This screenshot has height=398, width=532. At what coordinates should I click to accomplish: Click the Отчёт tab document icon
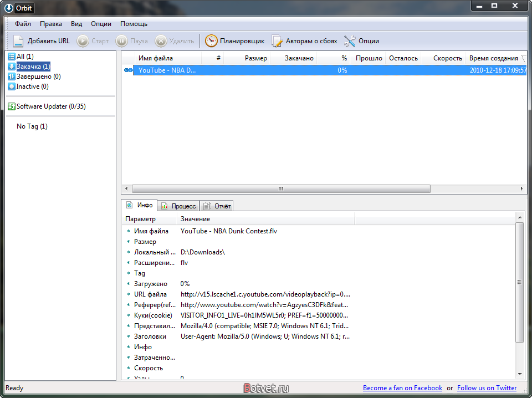(207, 206)
